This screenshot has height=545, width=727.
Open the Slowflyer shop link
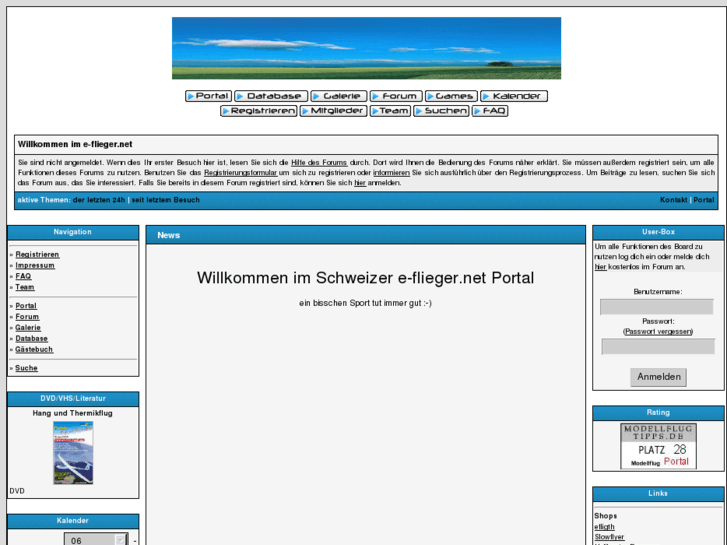point(609,537)
